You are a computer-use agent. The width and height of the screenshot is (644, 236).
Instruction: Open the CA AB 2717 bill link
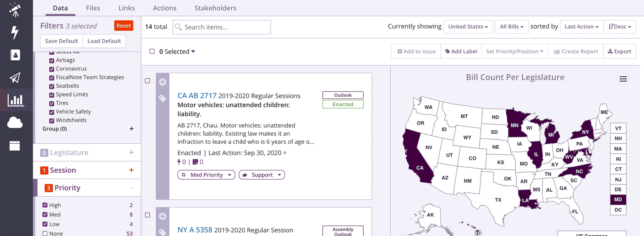197,95
